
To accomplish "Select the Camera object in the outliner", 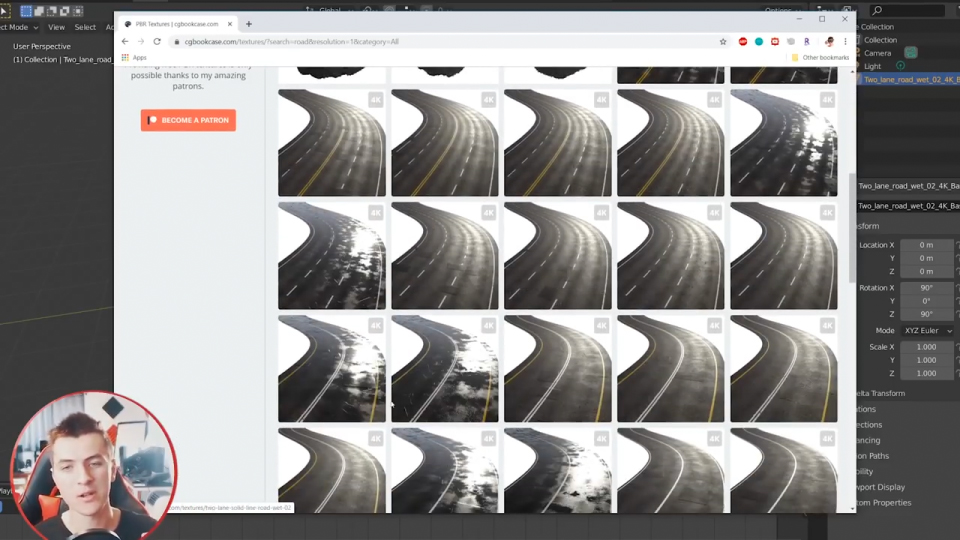I will (877, 53).
